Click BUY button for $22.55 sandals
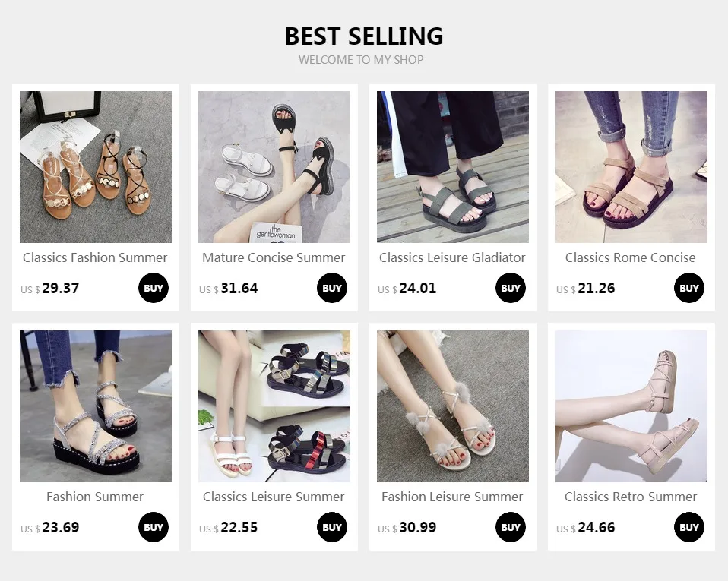Screen dimensions: 728x581 click(x=332, y=527)
